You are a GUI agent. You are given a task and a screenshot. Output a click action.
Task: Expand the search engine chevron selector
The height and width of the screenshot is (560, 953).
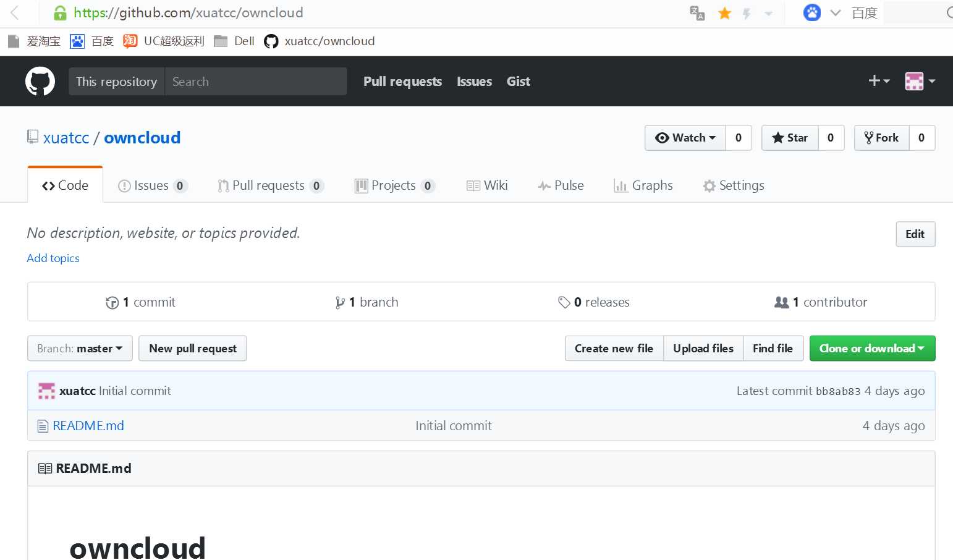coord(835,12)
